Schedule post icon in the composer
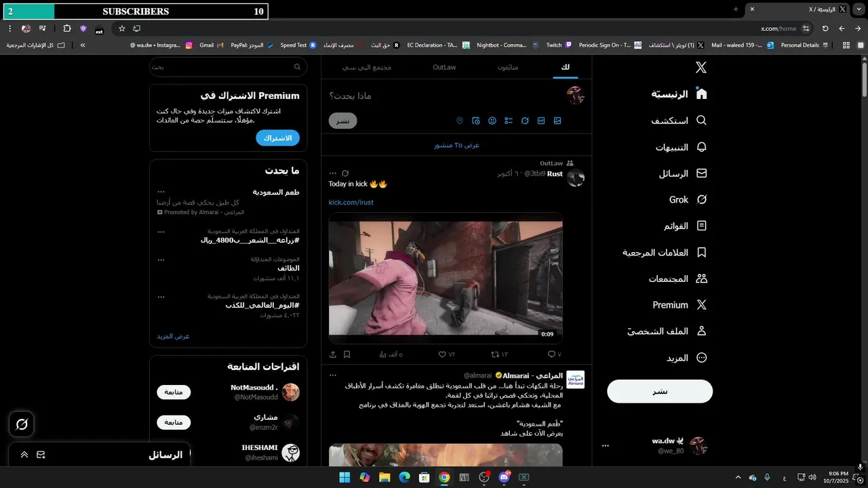The image size is (868, 488). (x=476, y=121)
